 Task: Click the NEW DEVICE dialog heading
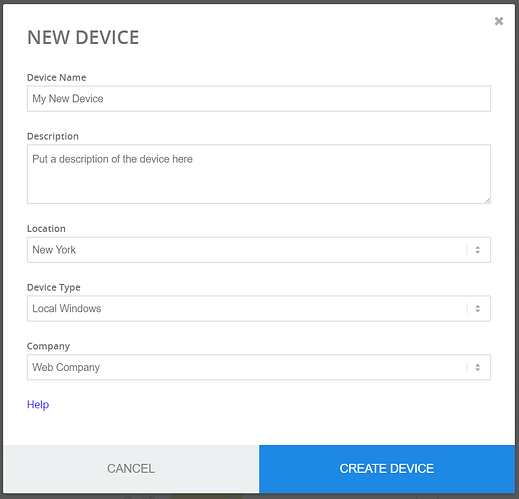[x=83, y=37]
